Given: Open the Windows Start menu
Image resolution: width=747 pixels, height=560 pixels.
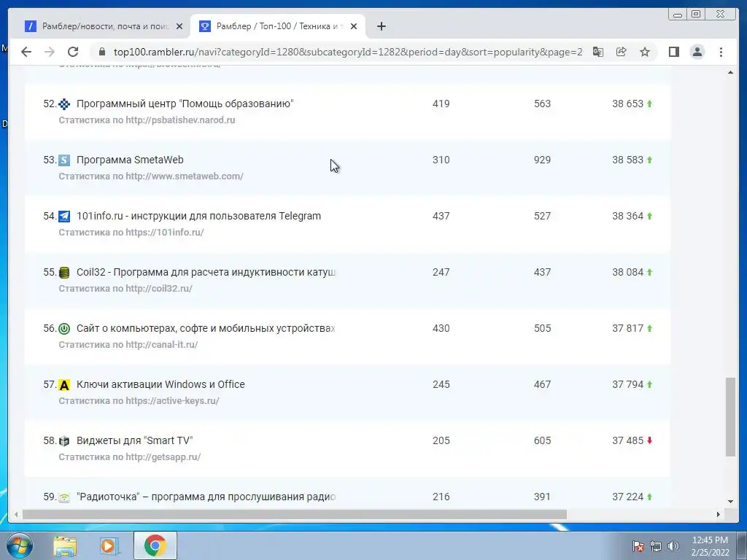Looking at the screenshot, I should [19, 545].
